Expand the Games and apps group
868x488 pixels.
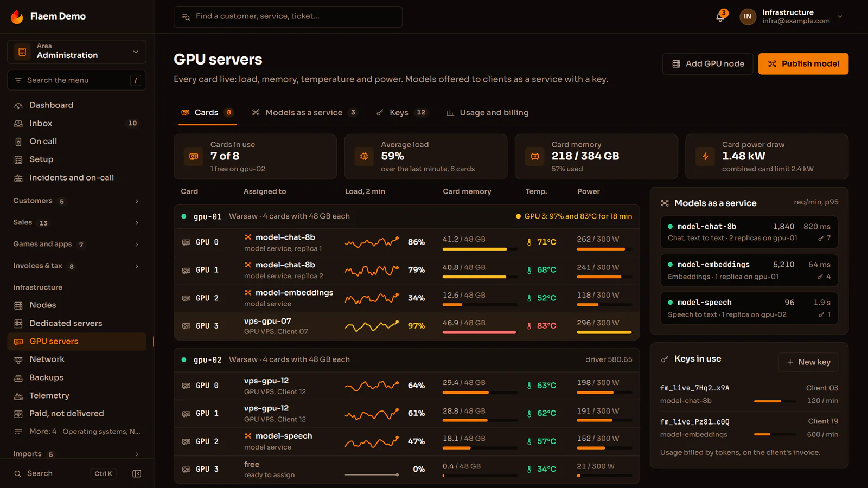pos(76,245)
